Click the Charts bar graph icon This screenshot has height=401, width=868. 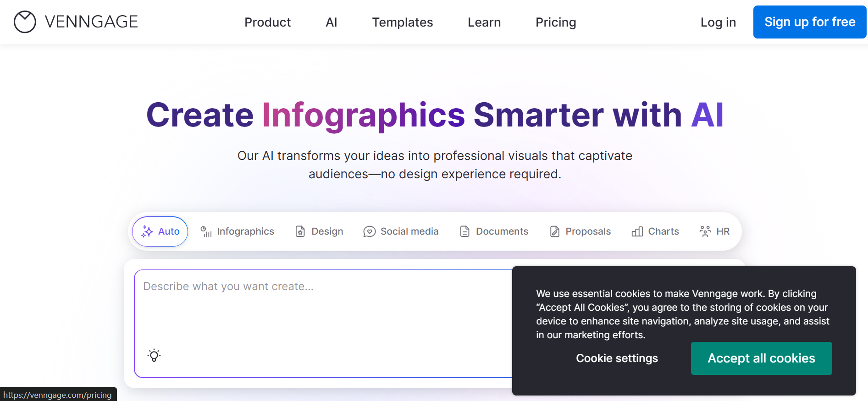pyautogui.click(x=637, y=231)
